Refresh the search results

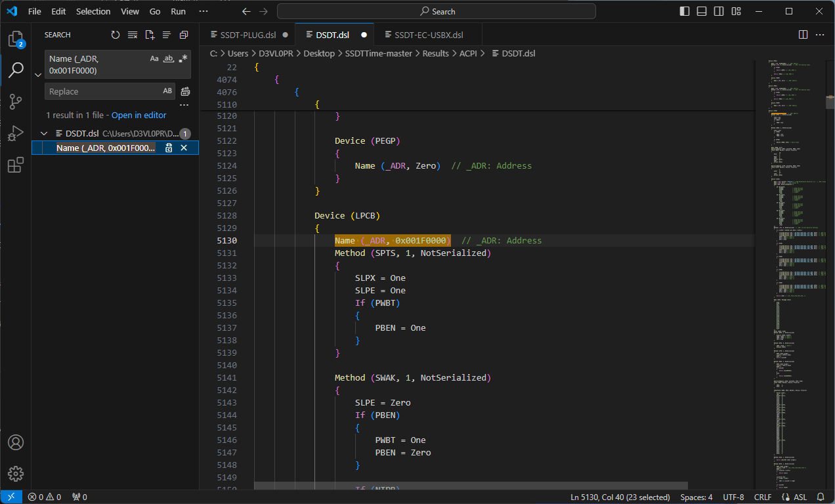tap(116, 35)
